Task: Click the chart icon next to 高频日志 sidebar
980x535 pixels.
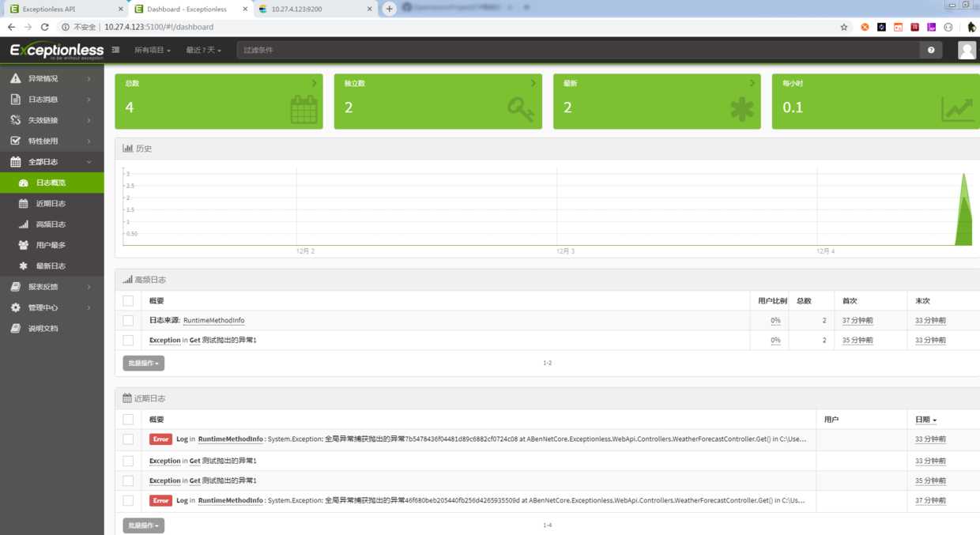Action: tap(24, 224)
